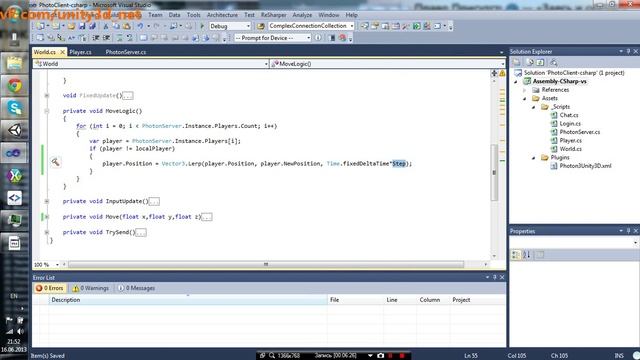This screenshot has height=360, width=640.
Task: Open Unity from the taskbar
Action: pyautogui.click(x=15, y=131)
